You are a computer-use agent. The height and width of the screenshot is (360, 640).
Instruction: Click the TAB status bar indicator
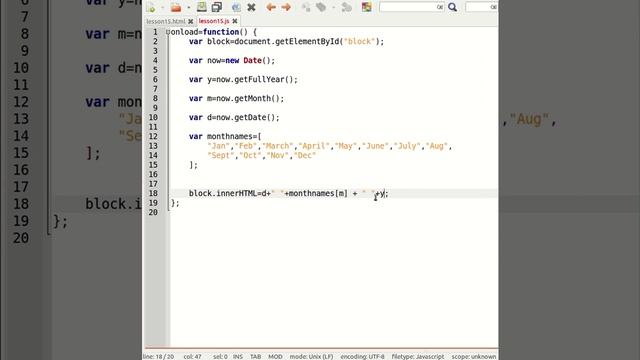[256, 356]
